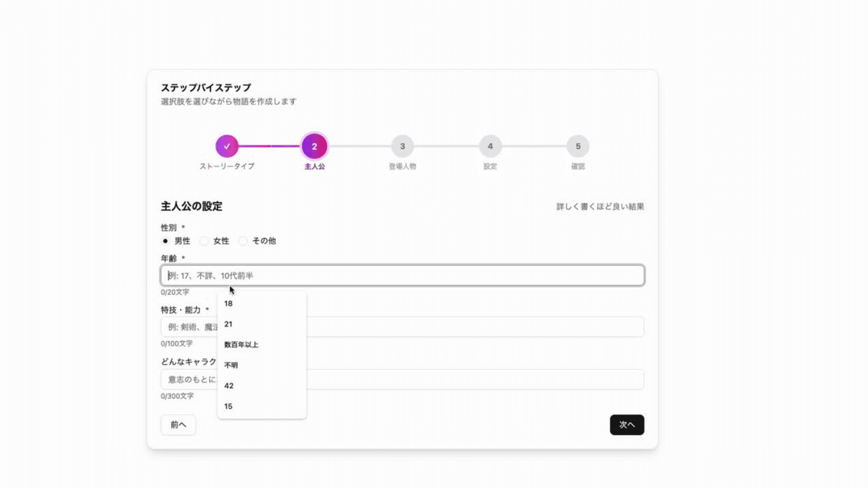This screenshot has height=488, width=868.
Task: Choose 数百年以上 from the age suggestions
Action: tap(241, 344)
